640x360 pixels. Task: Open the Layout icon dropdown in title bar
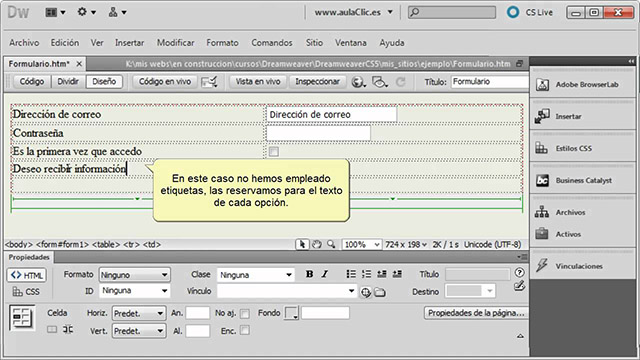tap(55, 12)
